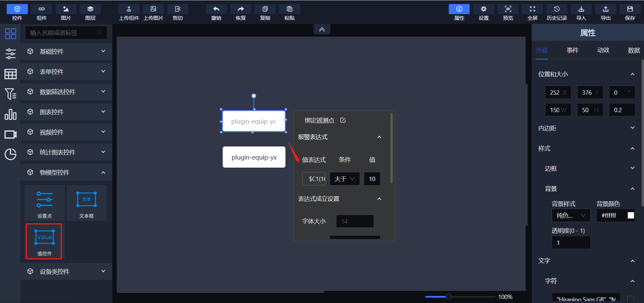This screenshot has width=644, height=303.
Task: Select the table category icon in left rail
Action: click(x=10, y=74)
